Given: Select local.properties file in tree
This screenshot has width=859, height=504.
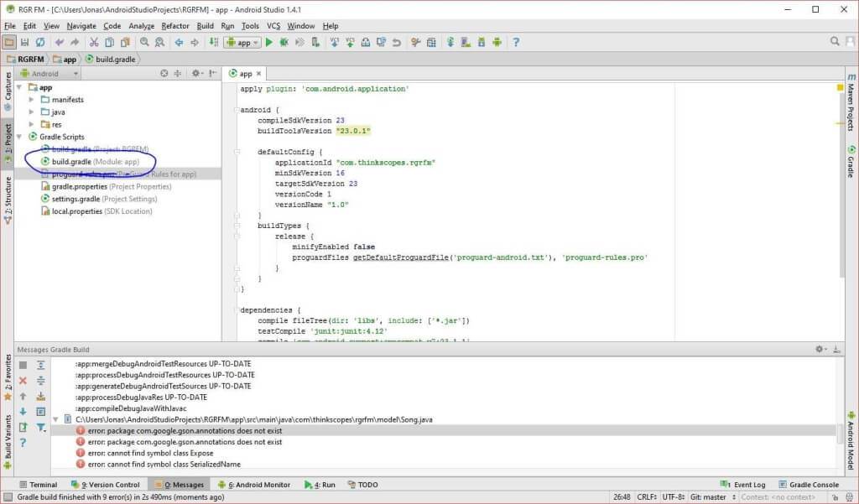Looking at the screenshot, I should [97, 211].
